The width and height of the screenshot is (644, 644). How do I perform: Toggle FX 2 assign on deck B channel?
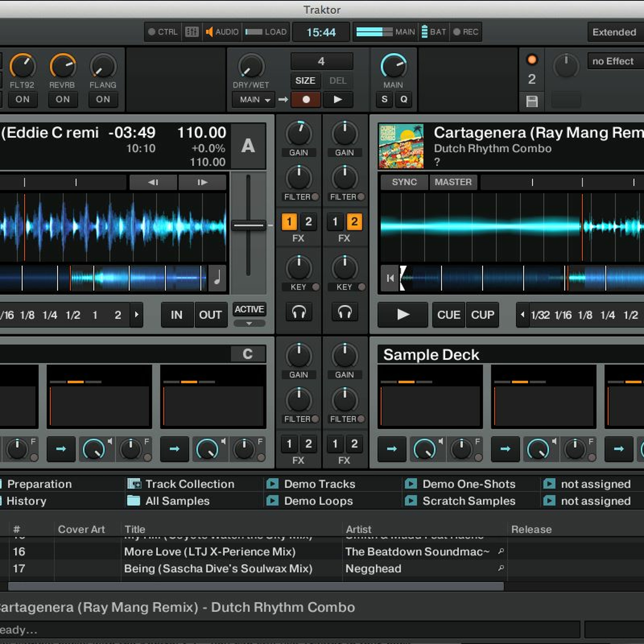coord(354,222)
